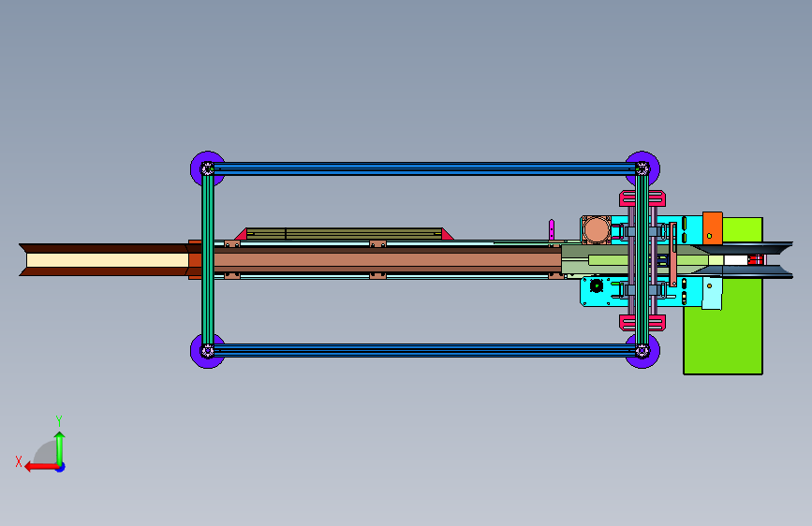Viewport: 812px width, 526px height.
Task: Select the long brown center bar
Action: [388, 259]
